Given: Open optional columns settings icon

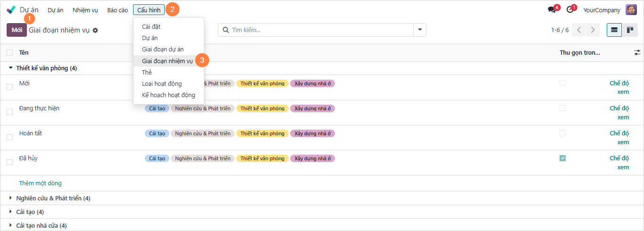Looking at the screenshot, I should 637,53.
